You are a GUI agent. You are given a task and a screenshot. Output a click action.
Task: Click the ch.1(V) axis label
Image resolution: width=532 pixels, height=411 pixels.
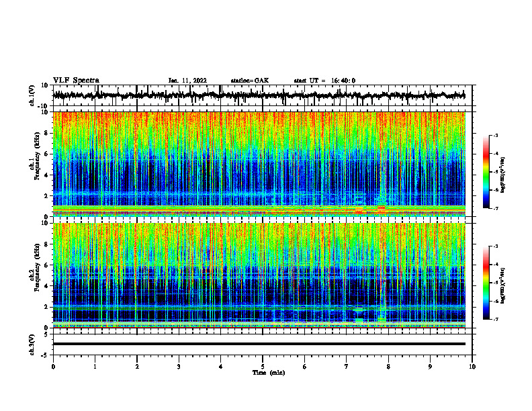[x=32, y=95]
